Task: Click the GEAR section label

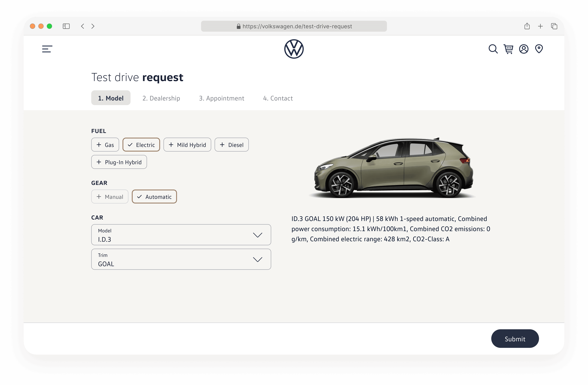Action: (99, 183)
